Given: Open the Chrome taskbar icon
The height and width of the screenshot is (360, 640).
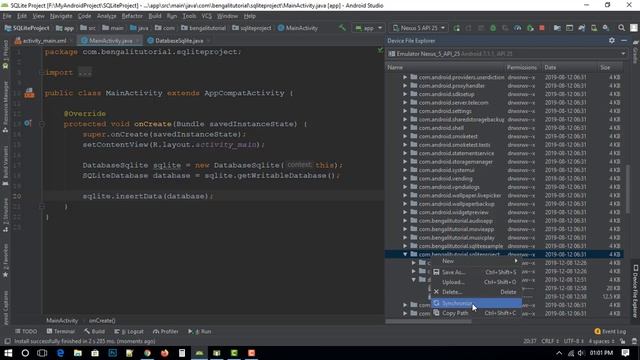Looking at the screenshot, I should 147,353.
